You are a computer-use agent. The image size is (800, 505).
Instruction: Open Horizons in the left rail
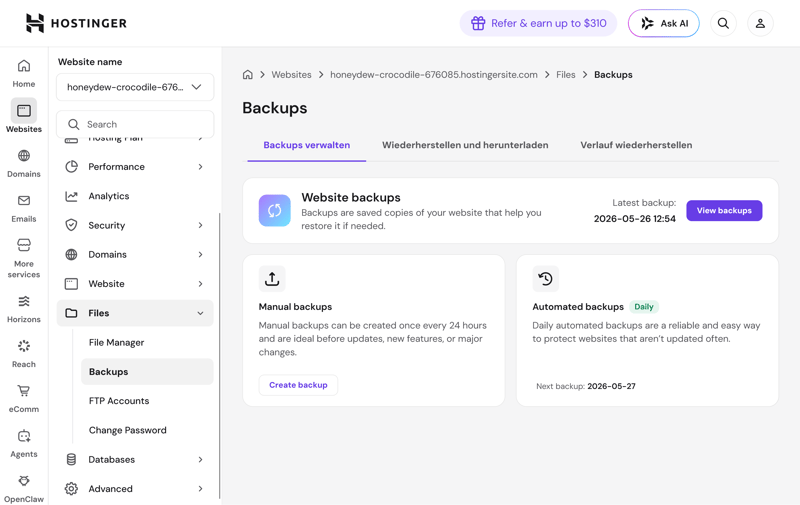(x=24, y=309)
